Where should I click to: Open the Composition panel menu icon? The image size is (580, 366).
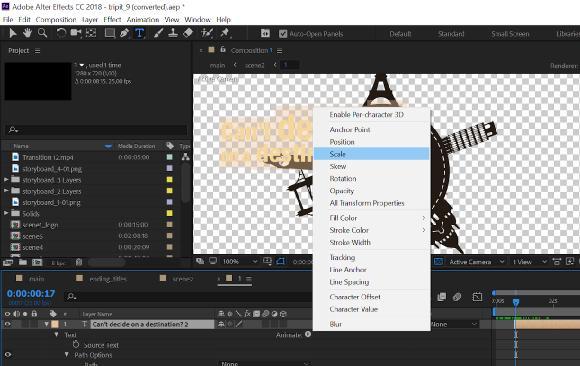280,51
